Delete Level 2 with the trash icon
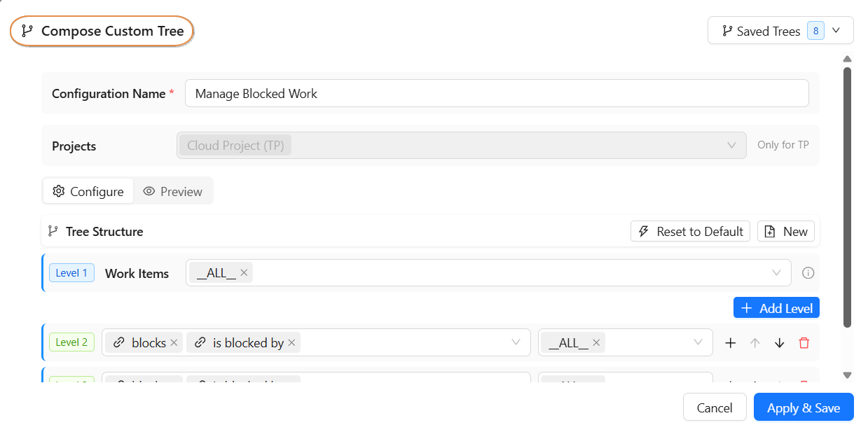 tap(804, 342)
